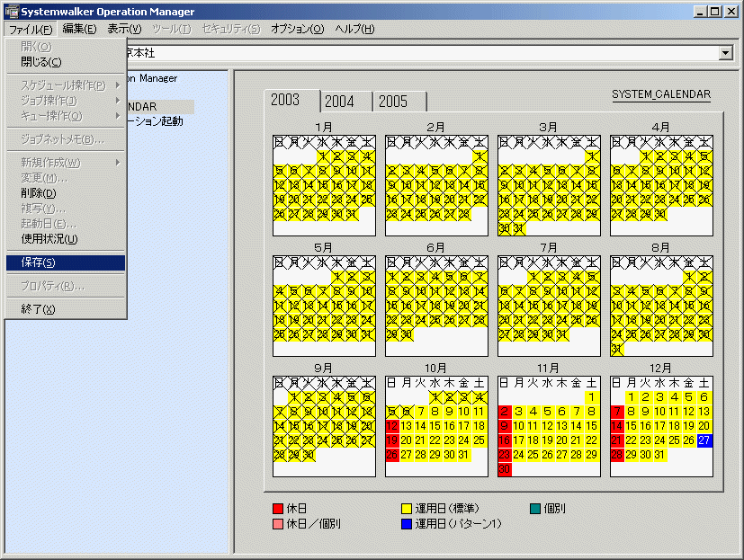Open the ヘルプ(H) menu
This screenshot has height=560, width=744.
[x=354, y=29]
